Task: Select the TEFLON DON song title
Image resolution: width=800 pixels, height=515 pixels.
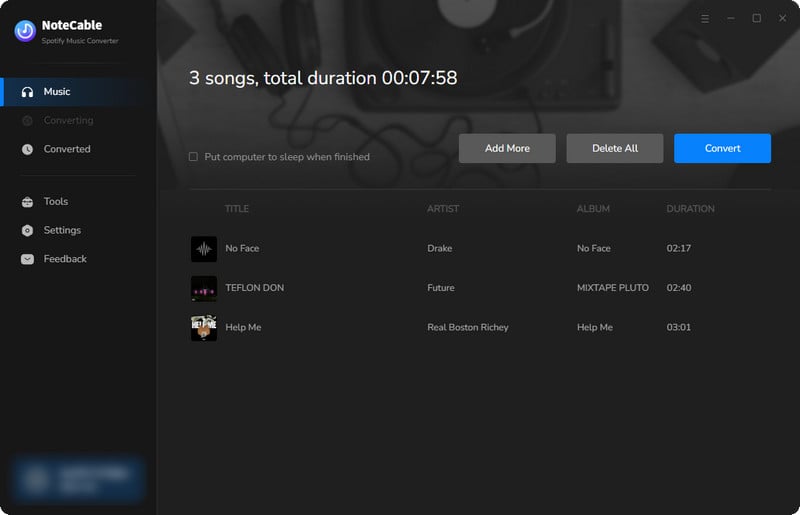Action: [255, 288]
